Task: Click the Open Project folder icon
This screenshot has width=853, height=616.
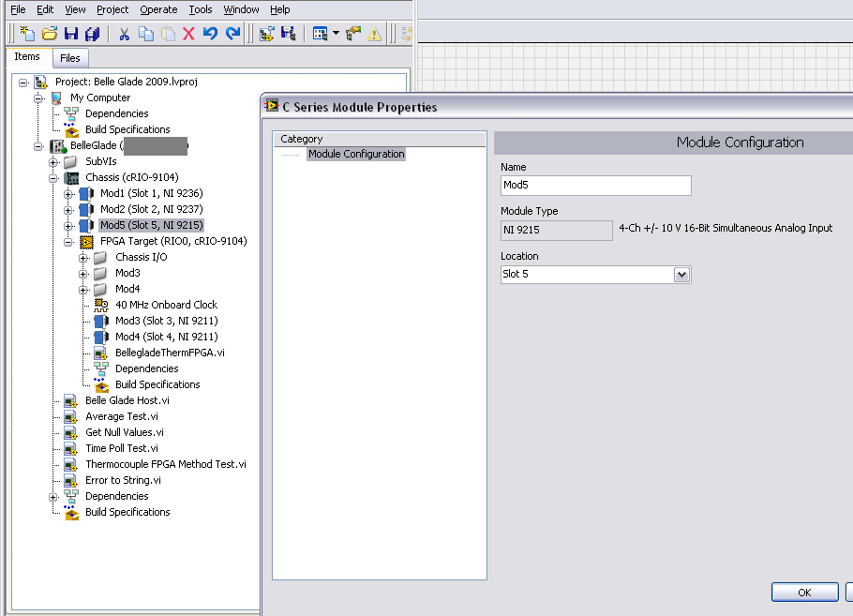Action: (x=50, y=34)
